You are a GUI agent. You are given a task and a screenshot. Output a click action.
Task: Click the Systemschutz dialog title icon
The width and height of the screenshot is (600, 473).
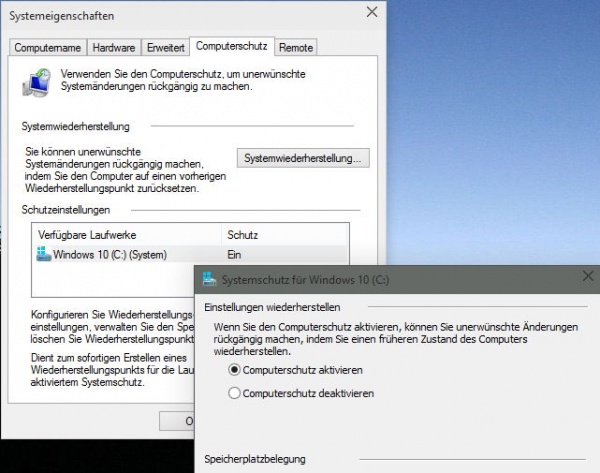click(208, 280)
